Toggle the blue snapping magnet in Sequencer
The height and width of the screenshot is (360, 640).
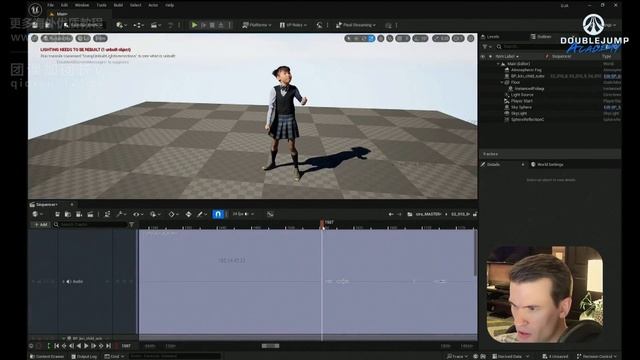coord(218,214)
